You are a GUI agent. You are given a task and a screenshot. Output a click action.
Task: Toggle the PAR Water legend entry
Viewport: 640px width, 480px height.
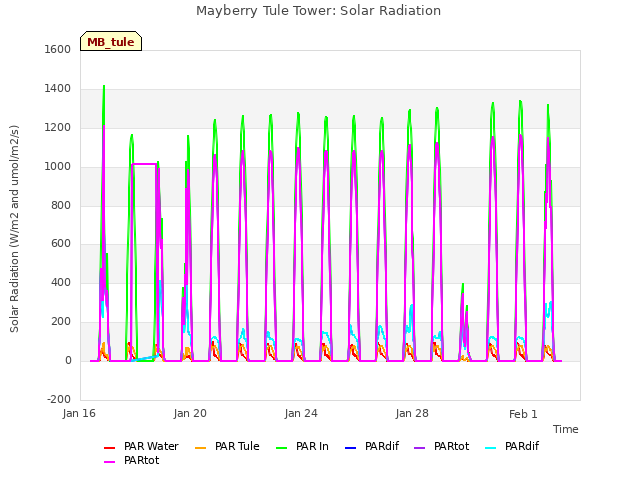(141, 447)
